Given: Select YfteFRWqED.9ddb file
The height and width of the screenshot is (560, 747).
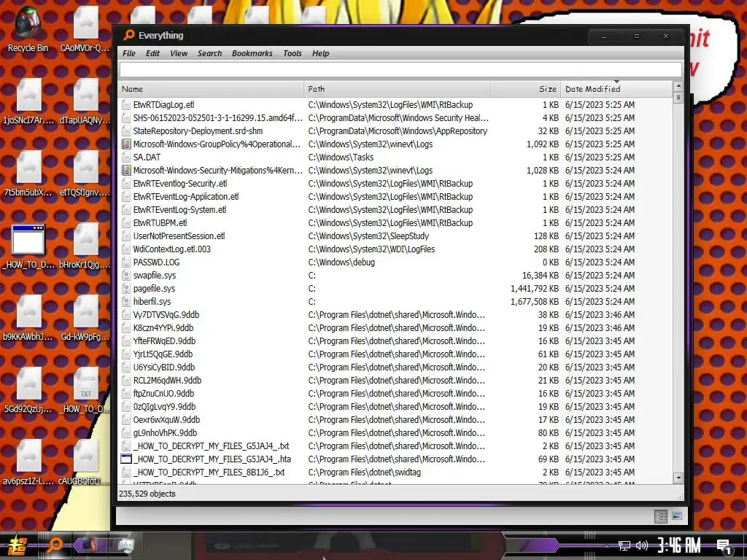Looking at the screenshot, I should [395, 341].
